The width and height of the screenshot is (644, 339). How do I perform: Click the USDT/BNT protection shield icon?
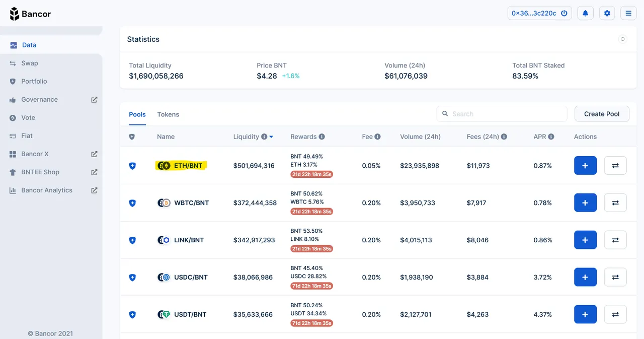click(x=132, y=315)
